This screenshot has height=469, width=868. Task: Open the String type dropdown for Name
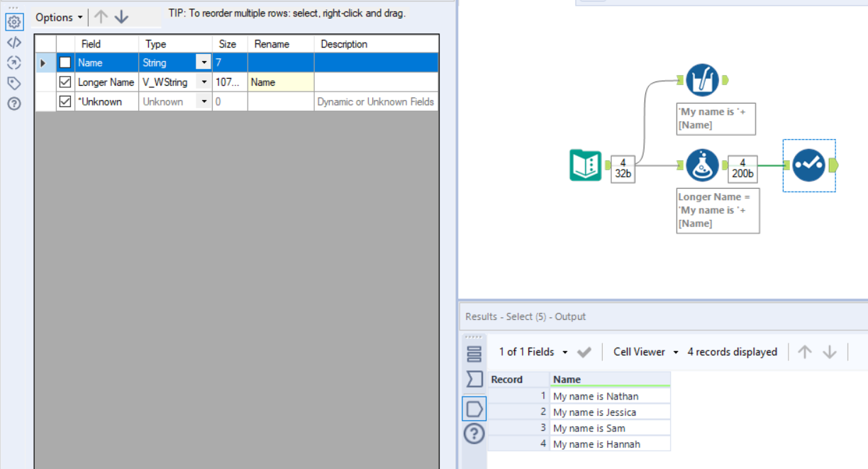[204, 62]
